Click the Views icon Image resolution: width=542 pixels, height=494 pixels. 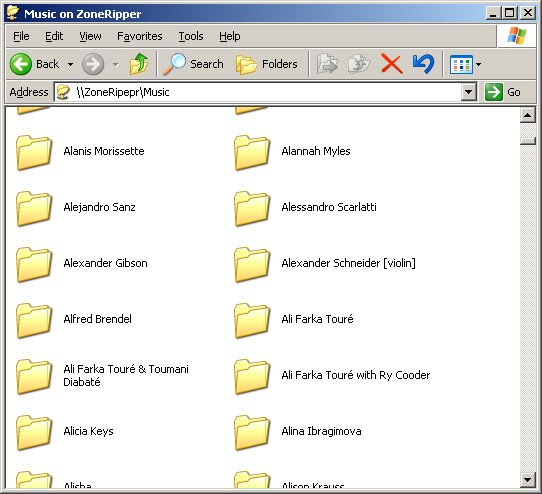click(461, 64)
